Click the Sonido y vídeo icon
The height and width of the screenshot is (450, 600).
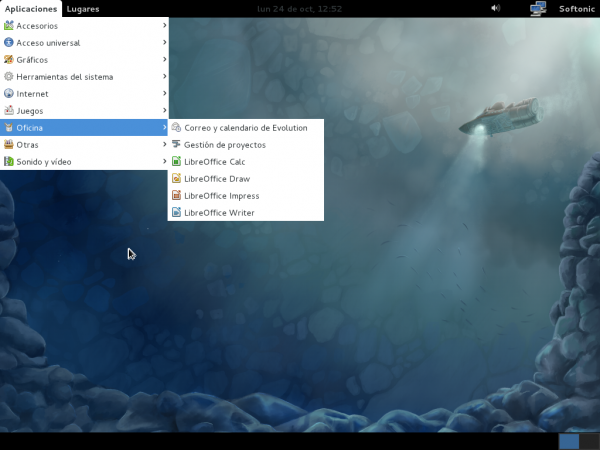click(x=8, y=161)
